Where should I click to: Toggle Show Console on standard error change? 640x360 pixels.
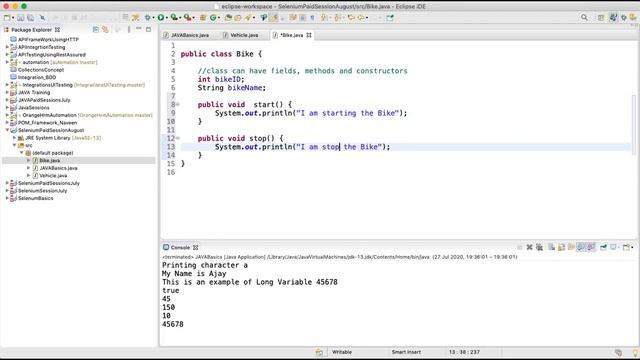591,247
